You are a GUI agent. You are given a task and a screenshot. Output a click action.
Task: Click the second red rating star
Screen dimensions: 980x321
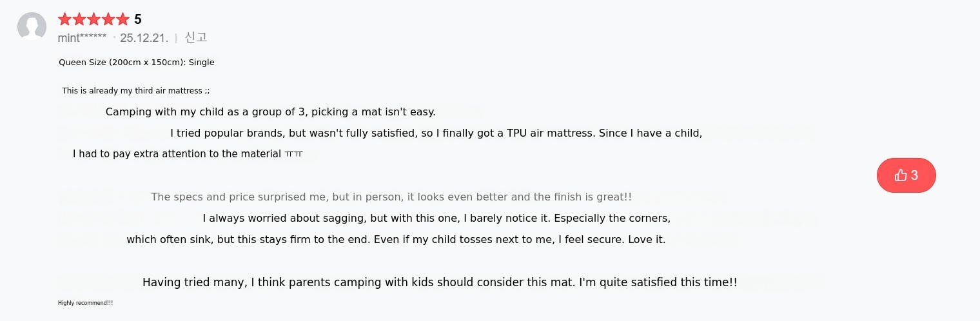(x=79, y=19)
